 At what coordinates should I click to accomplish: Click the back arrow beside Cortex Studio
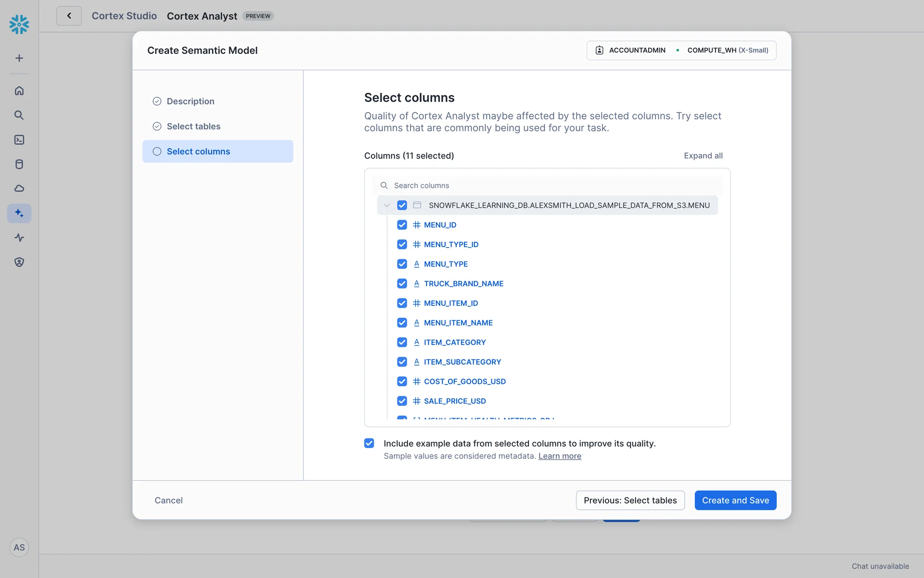pyautogui.click(x=69, y=16)
